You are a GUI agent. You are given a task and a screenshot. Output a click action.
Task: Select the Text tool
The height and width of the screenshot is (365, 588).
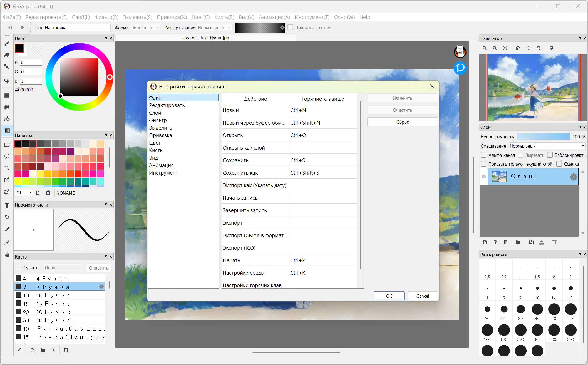point(7,205)
